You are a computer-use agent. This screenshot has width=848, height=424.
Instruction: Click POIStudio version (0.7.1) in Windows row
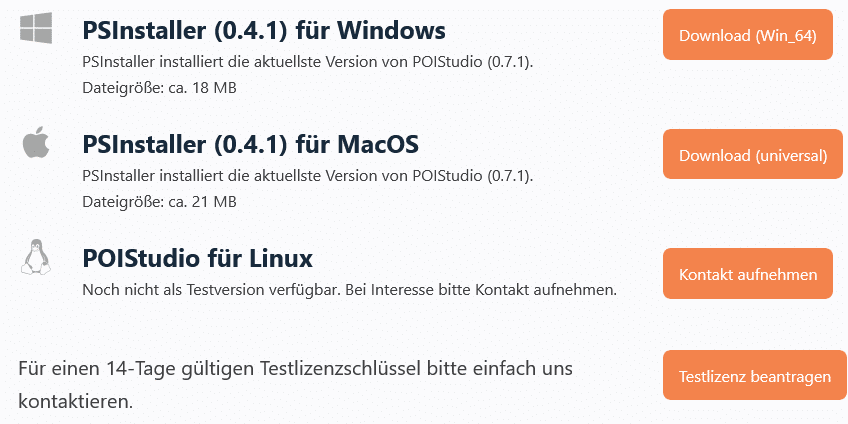click(x=509, y=62)
